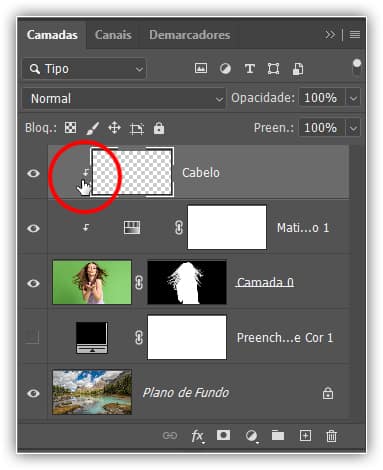Image resolution: width=383 pixels, height=470 pixels.
Task: Open the Normal blend mode dropdown
Action: pos(124,98)
